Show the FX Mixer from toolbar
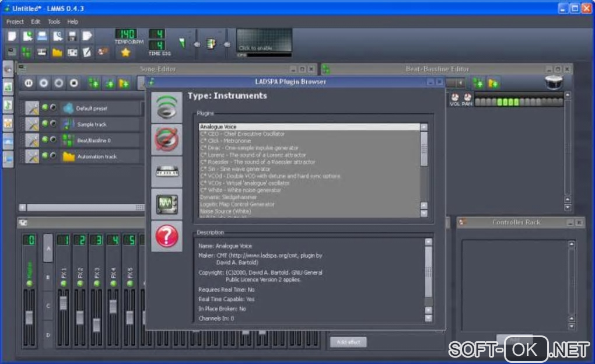This screenshot has width=595, height=364. [x=72, y=52]
